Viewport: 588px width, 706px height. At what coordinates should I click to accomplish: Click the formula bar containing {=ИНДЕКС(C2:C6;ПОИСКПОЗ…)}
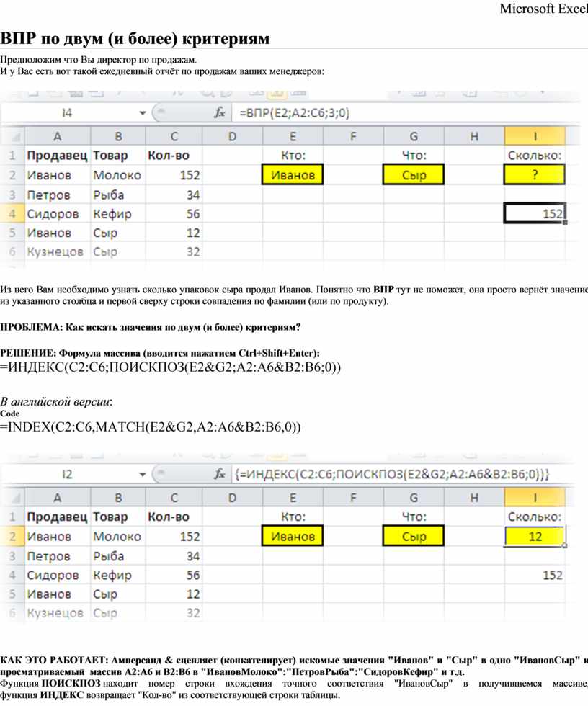click(403, 474)
